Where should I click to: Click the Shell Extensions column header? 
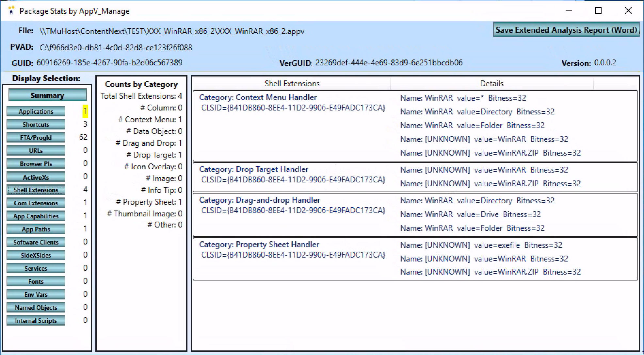tap(292, 84)
